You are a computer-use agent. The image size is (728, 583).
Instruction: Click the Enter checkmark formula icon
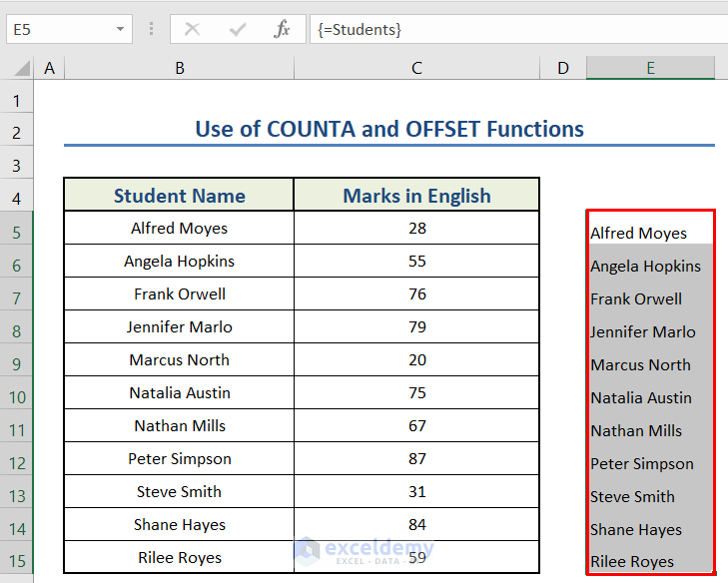237,30
